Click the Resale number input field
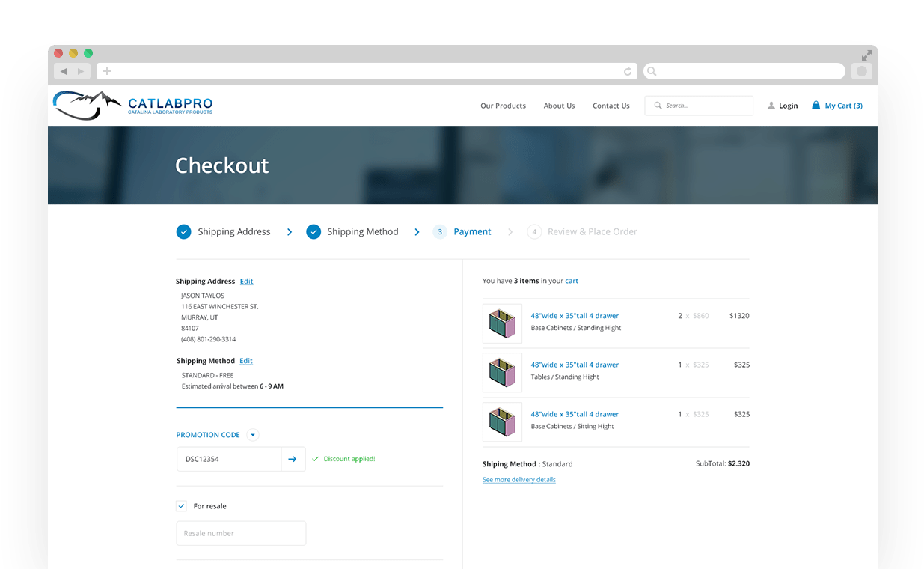This screenshot has height=569, width=924. point(241,533)
